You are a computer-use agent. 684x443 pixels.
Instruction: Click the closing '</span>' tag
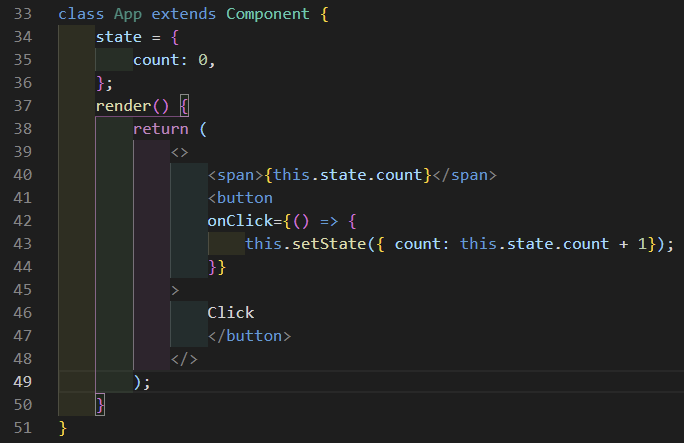(x=465, y=175)
